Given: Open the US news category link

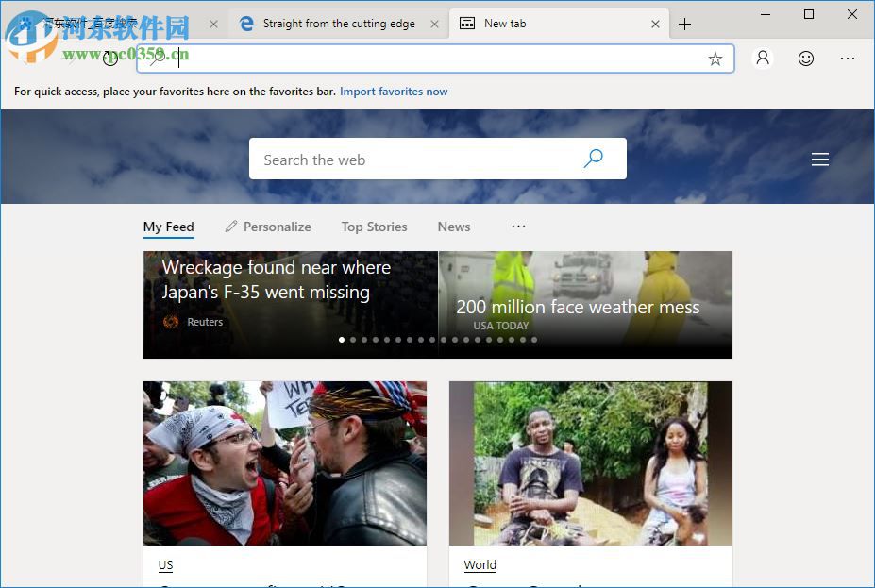Looking at the screenshot, I should tap(165, 565).
